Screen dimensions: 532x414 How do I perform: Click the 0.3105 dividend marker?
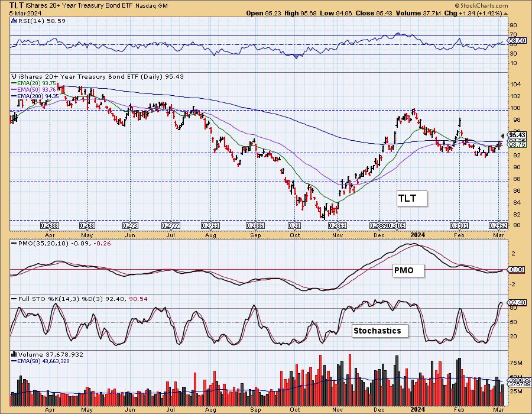397,226
